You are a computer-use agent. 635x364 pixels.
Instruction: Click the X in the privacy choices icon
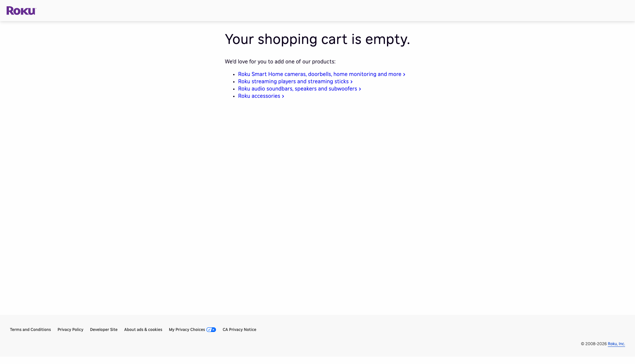(213, 330)
